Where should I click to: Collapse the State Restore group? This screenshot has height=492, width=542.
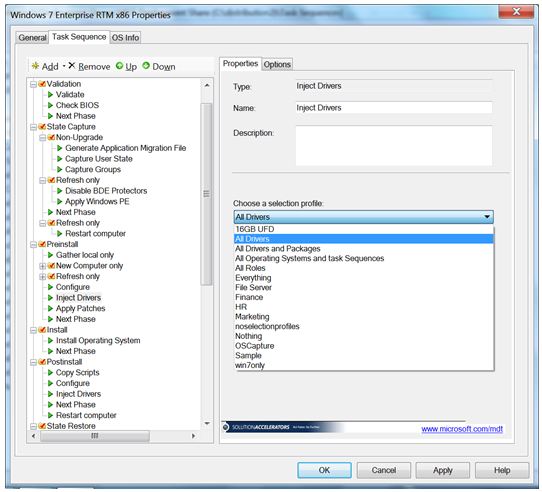point(33,427)
